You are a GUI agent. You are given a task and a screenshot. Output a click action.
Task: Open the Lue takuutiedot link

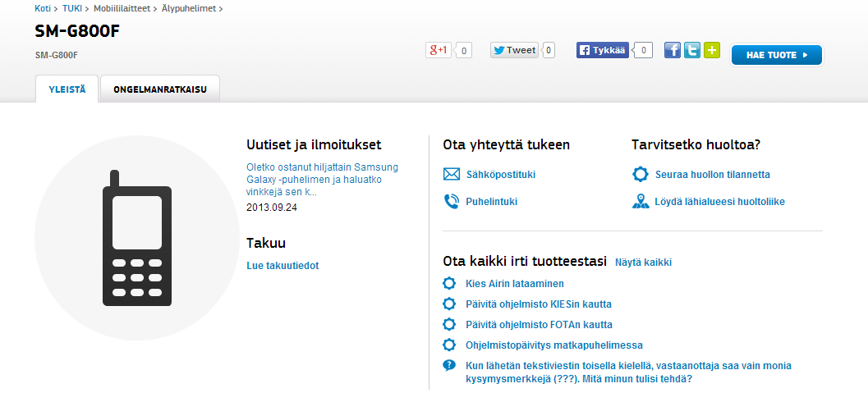[x=282, y=266]
